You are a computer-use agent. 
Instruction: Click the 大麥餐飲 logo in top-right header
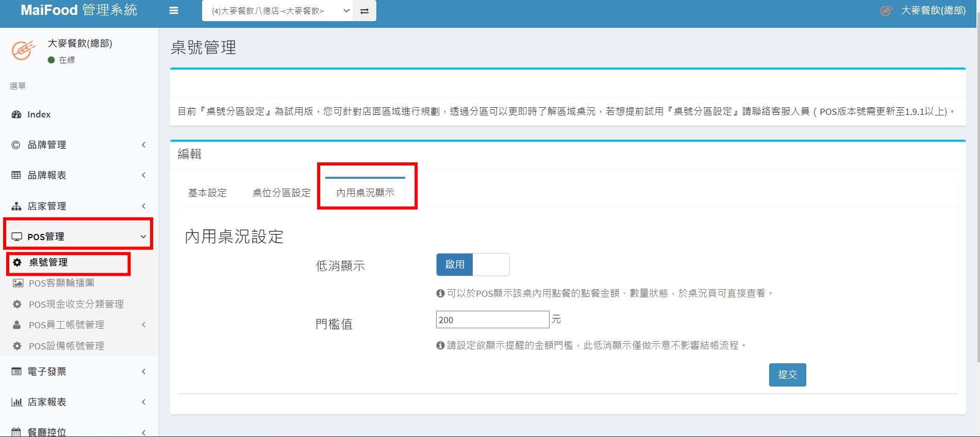(x=886, y=11)
